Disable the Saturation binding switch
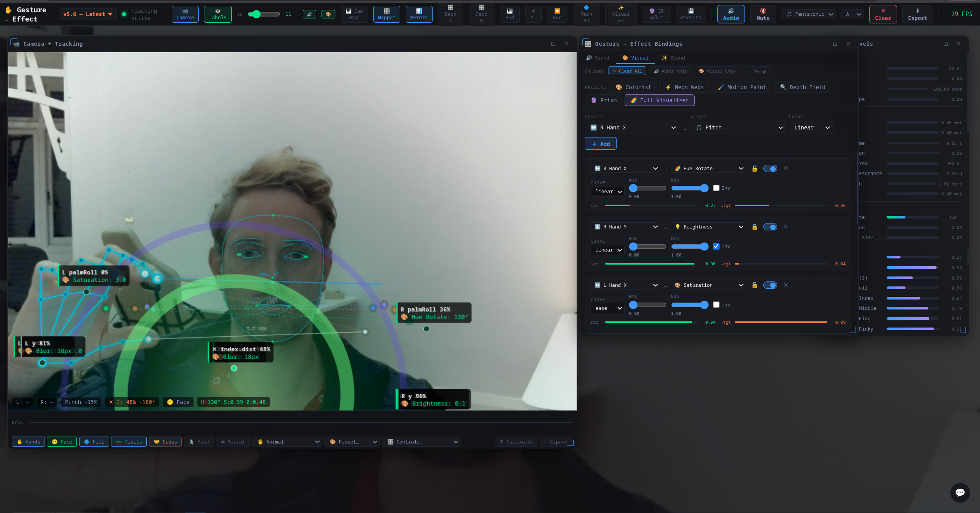The width and height of the screenshot is (980, 513). 770,285
